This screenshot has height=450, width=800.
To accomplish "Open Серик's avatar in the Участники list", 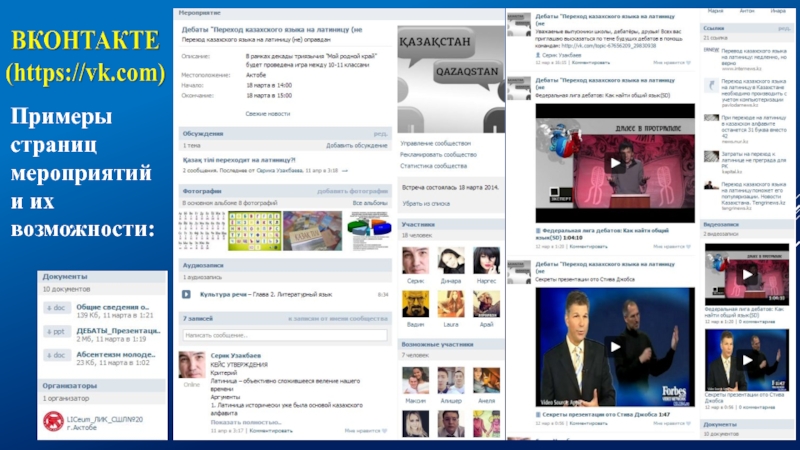I will pos(415,260).
